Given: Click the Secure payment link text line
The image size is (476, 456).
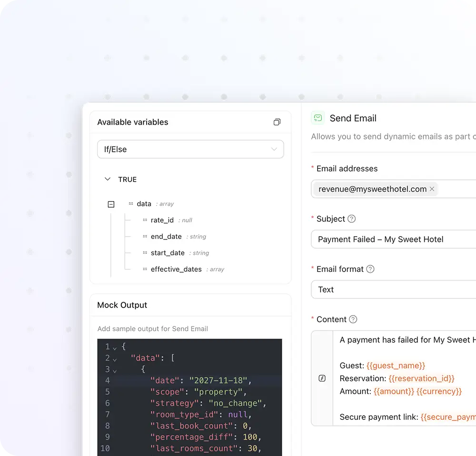Looking at the screenshot, I should [x=408, y=417].
